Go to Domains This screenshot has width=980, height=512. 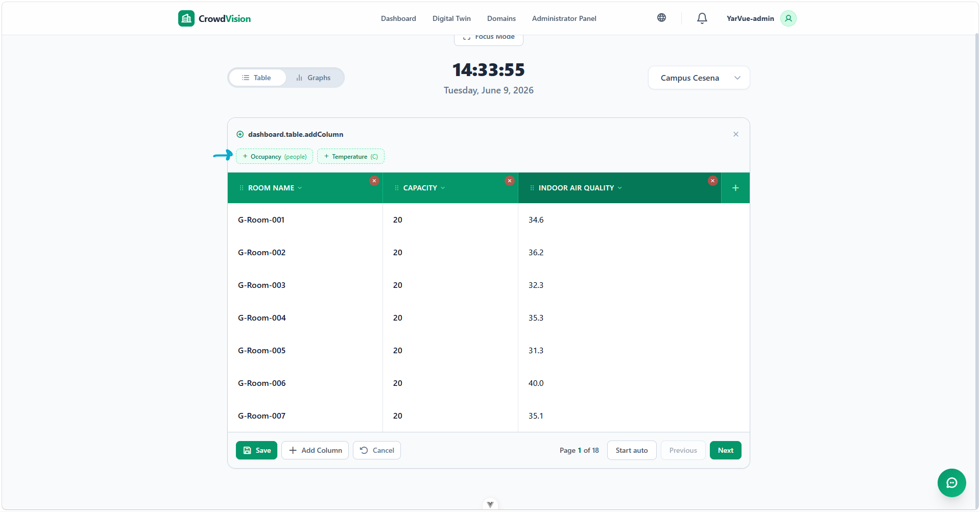click(501, 18)
